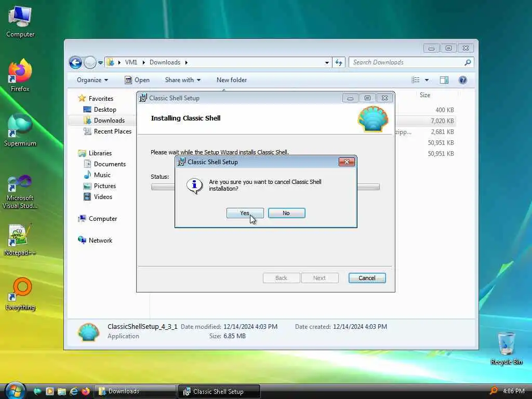Open the Firefox desktop shortcut
The image size is (532, 399).
(x=20, y=76)
